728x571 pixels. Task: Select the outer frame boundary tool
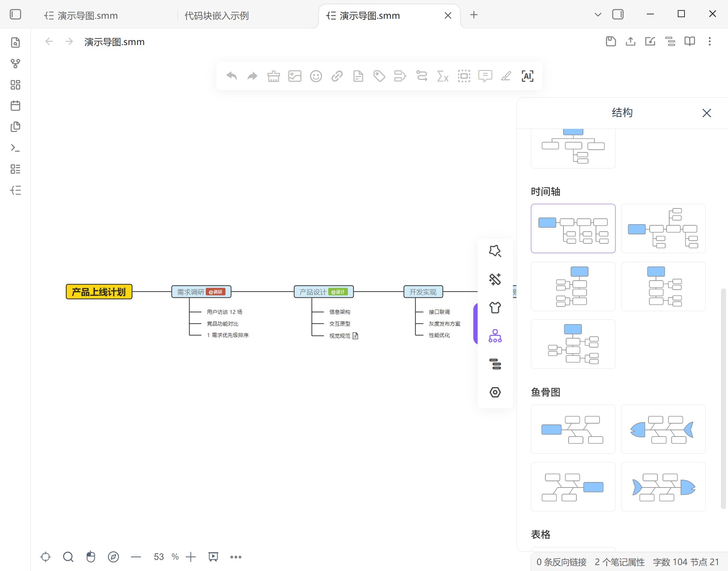(464, 76)
